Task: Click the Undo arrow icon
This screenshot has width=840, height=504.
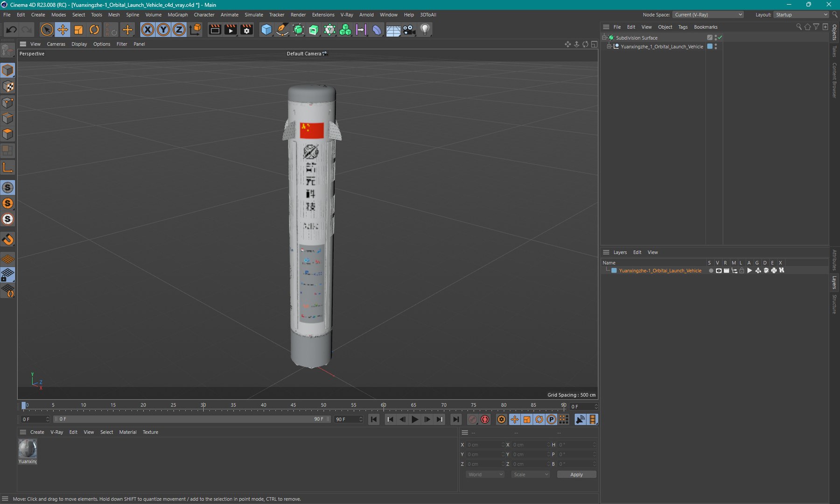Action: point(11,30)
